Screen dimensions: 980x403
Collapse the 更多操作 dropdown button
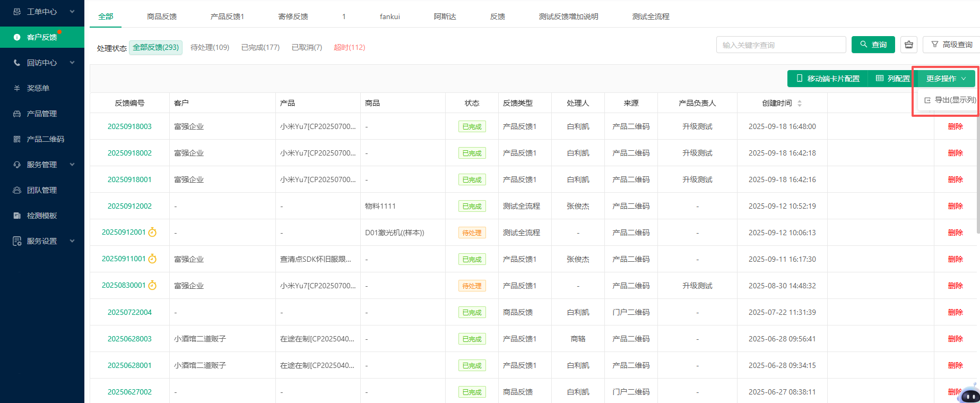[946, 79]
